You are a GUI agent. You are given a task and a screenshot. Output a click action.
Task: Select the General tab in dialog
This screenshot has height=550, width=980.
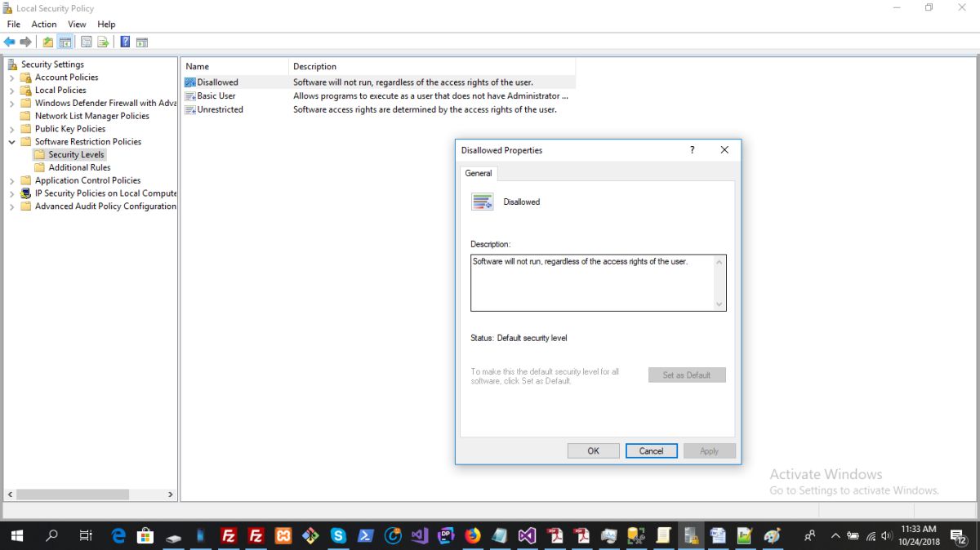479,173
